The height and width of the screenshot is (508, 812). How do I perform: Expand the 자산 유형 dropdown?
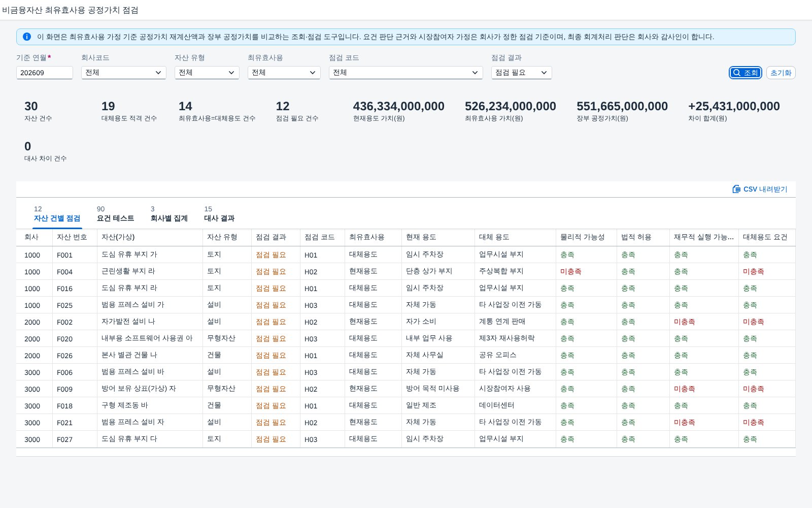[x=207, y=73]
